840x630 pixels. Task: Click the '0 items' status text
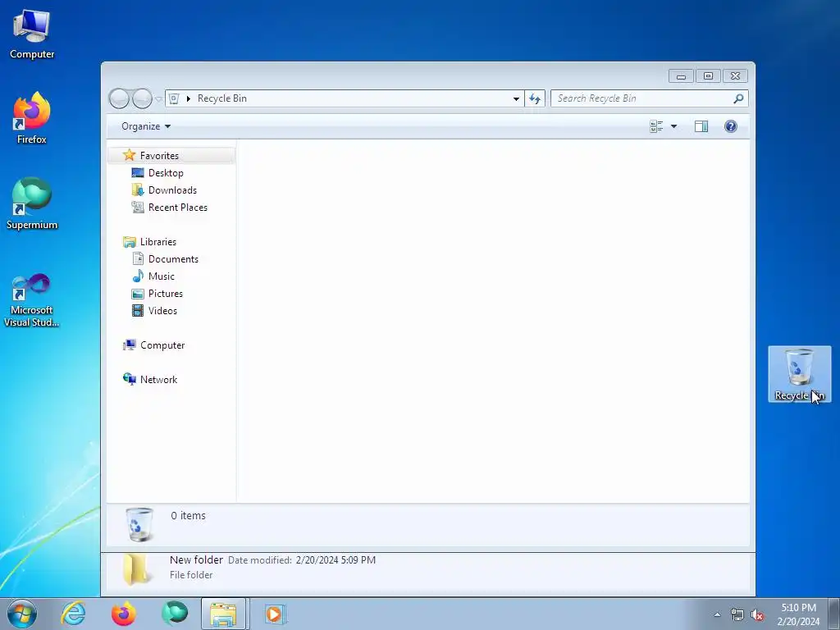click(x=188, y=515)
